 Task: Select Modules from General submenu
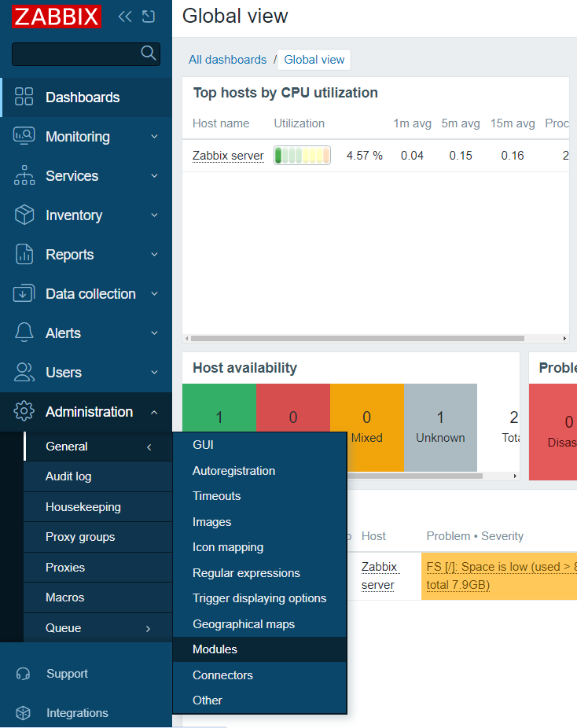tap(215, 649)
